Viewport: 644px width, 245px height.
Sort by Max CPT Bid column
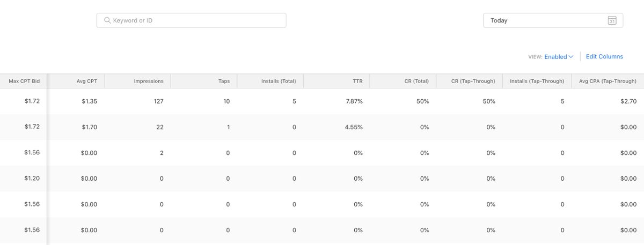24,81
